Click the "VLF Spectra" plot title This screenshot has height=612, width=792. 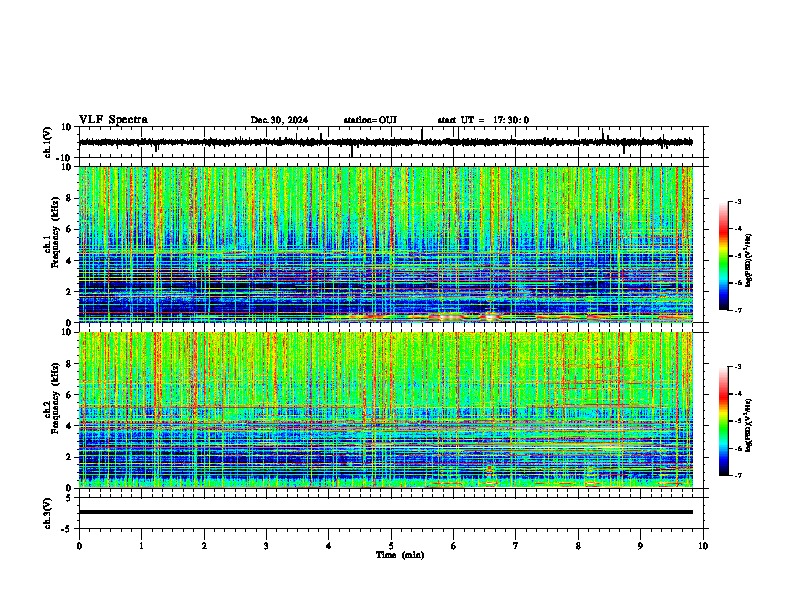click(113, 120)
